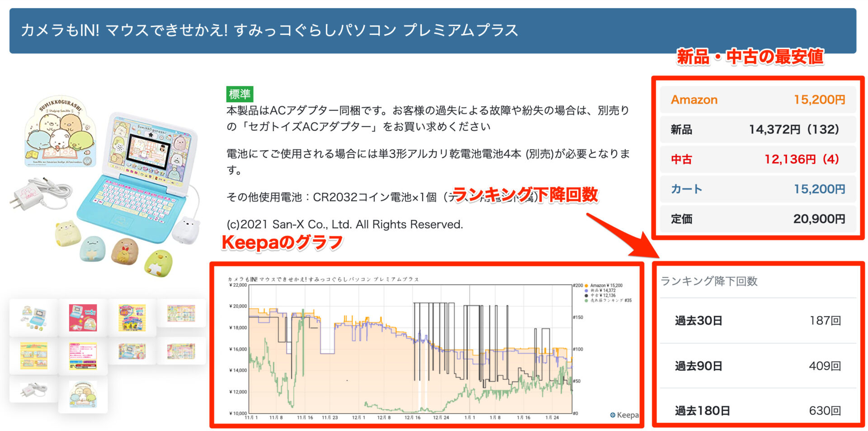Viewport: 868px width, 431px height.
Task: Click the Amazon 15,200円 price row
Action: pyautogui.click(x=758, y=99)
